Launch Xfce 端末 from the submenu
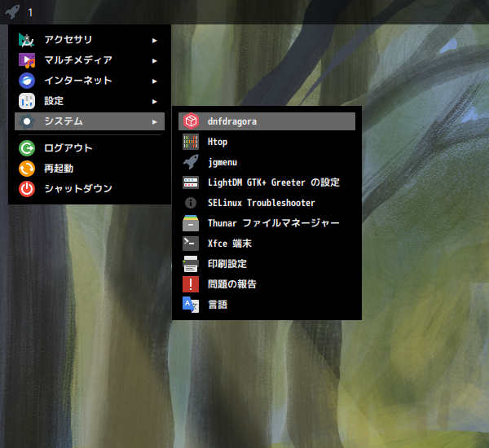The width and height of the screenshot is (489, 448). (x=267, y=244)
